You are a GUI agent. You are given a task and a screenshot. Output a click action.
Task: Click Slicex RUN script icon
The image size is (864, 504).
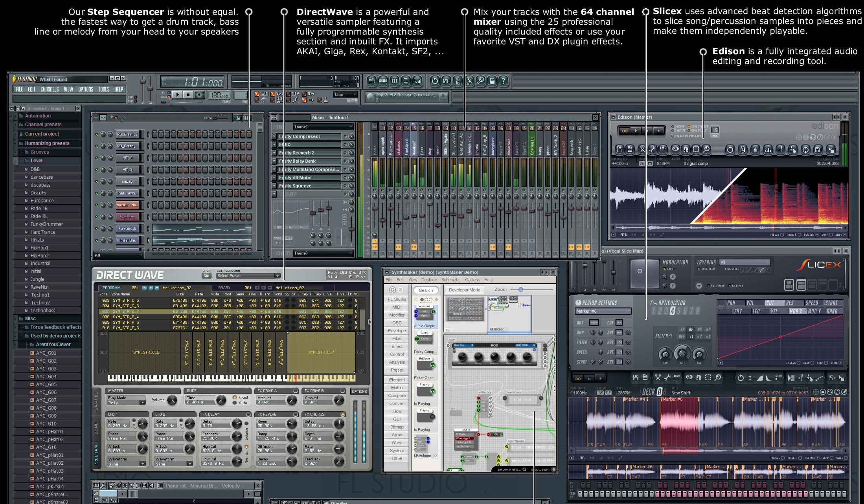(x=778, y=377)
